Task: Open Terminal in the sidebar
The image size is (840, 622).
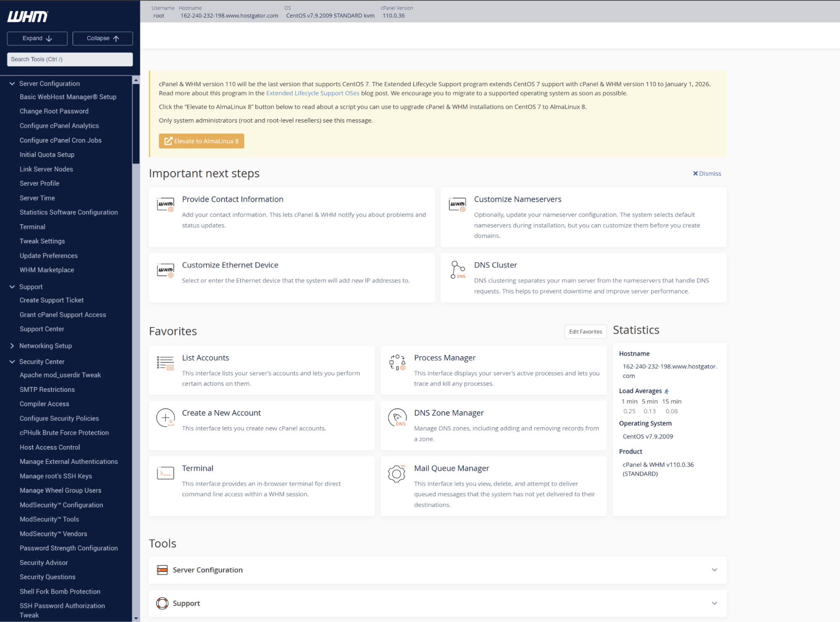Action: point(32,227)
